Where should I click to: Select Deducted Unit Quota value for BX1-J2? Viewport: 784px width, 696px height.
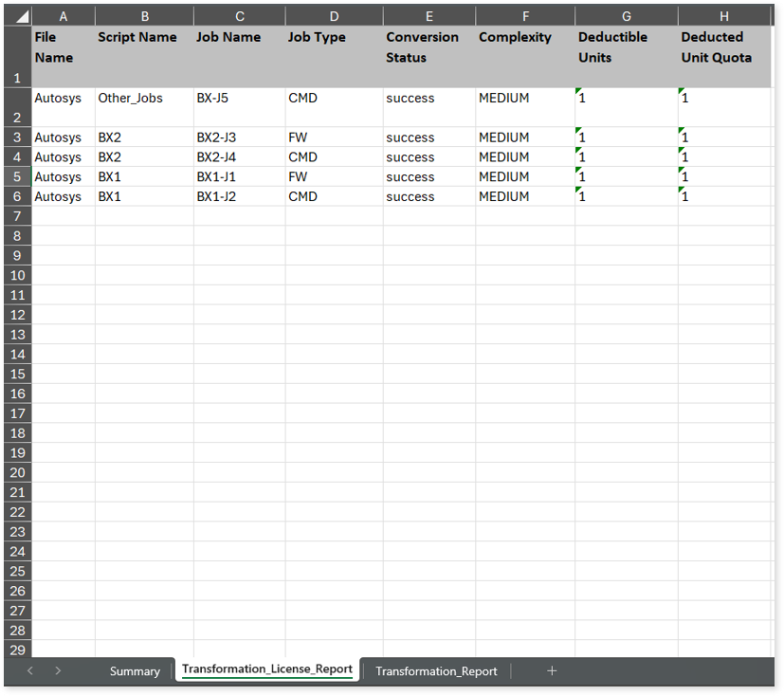(x=723, y=196)
